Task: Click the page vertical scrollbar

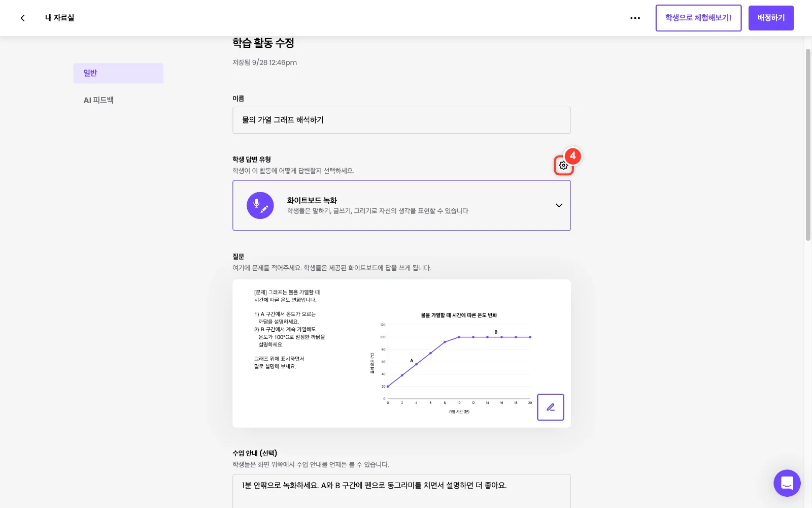Action: [808, 144]
